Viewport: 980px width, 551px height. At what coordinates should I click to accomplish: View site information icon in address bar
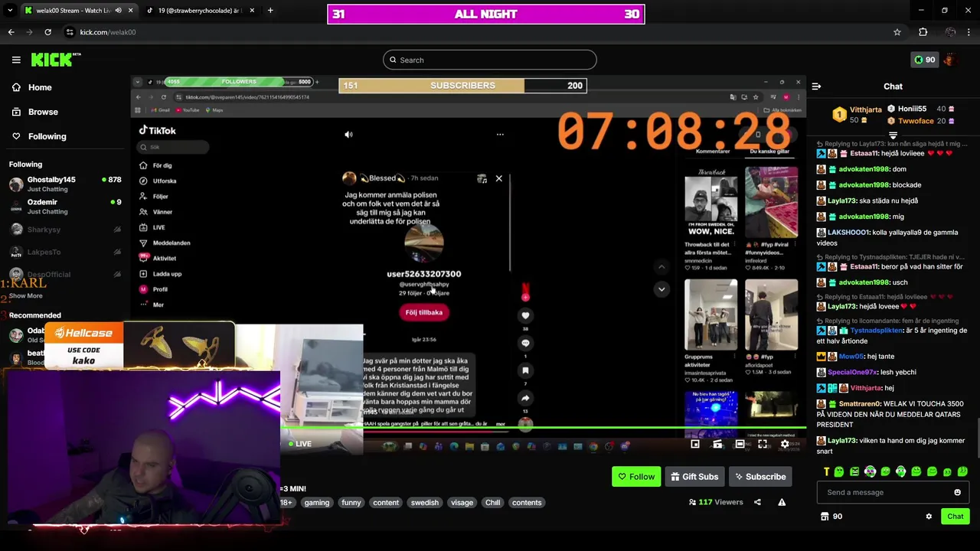pyautogui.click(x=70, y=32)
